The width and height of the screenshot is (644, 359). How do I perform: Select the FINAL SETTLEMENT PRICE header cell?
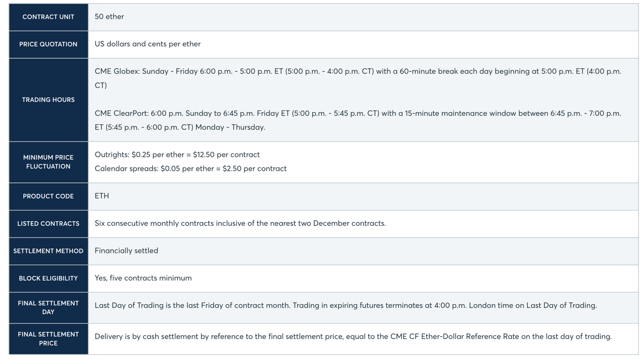pyautogui.click(x=48, y=339)
